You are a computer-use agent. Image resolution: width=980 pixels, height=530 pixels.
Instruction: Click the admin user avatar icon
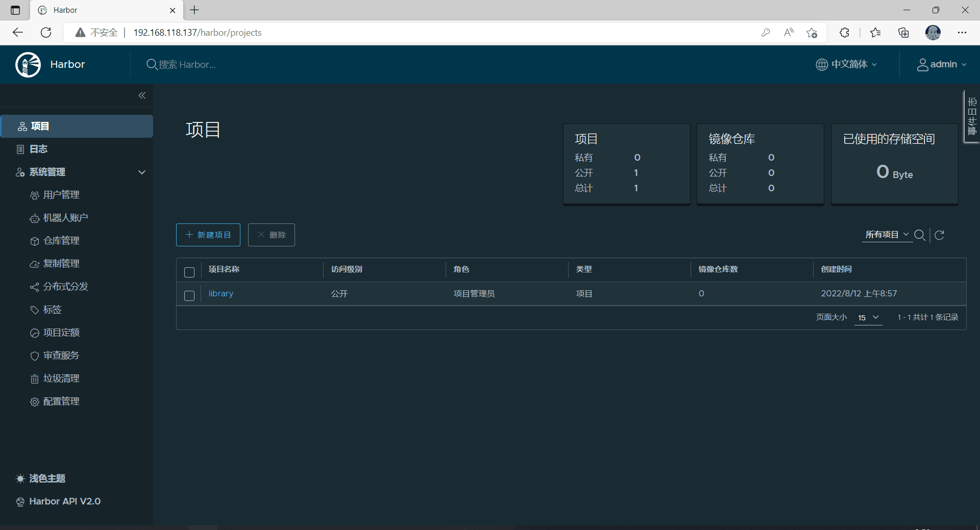point(922,64)
